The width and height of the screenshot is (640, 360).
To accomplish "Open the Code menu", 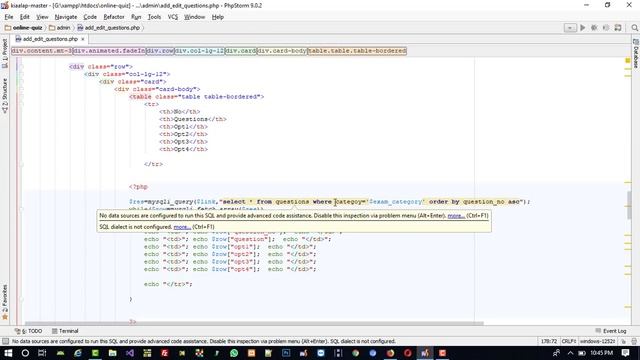I will [90, 17].
